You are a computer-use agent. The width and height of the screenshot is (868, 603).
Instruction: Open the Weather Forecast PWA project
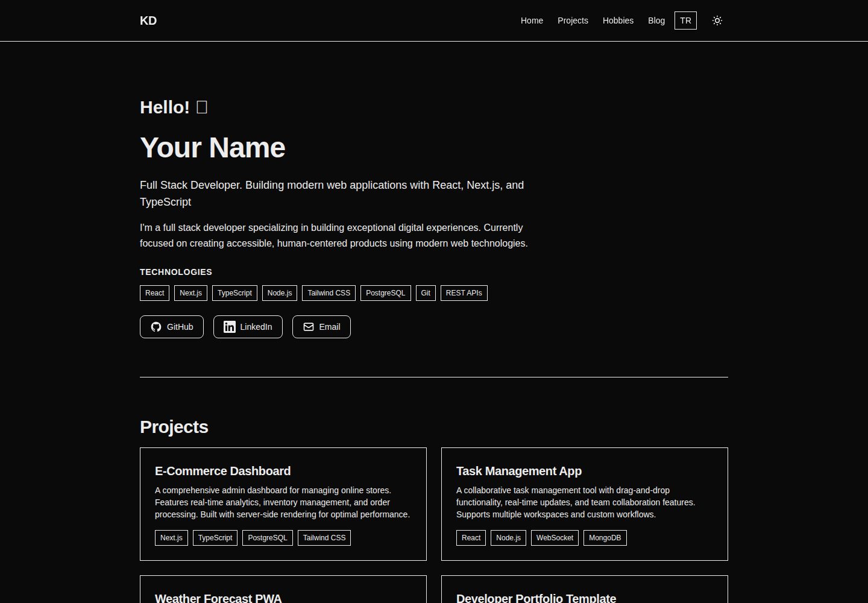point(218,598)
